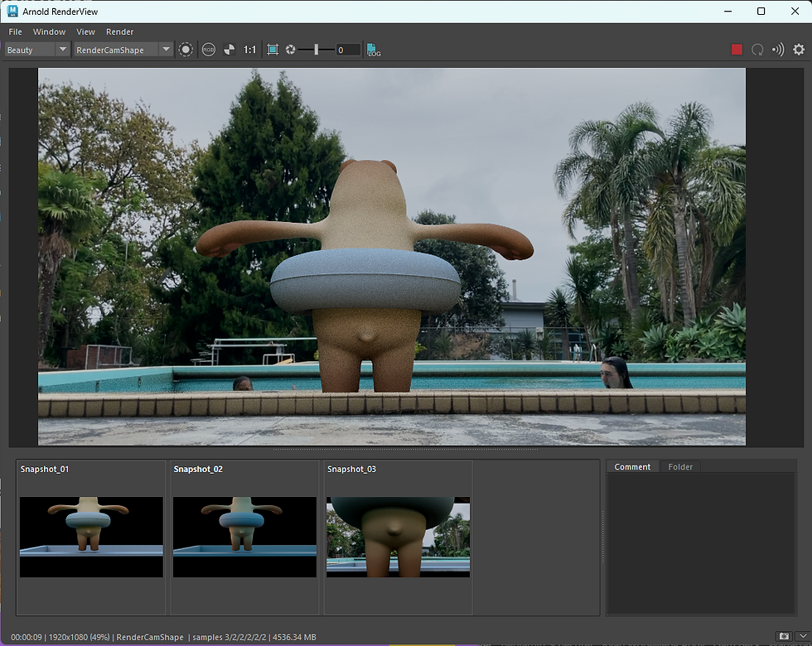Screen dimensions: 812x646
Task: Open the settings gear icon
Action: pos(799,50)
